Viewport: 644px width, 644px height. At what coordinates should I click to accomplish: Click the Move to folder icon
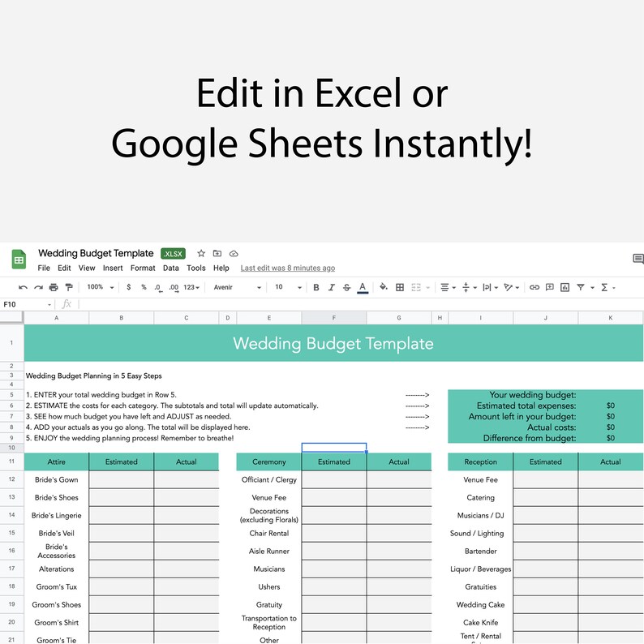[x=217, y=253]
